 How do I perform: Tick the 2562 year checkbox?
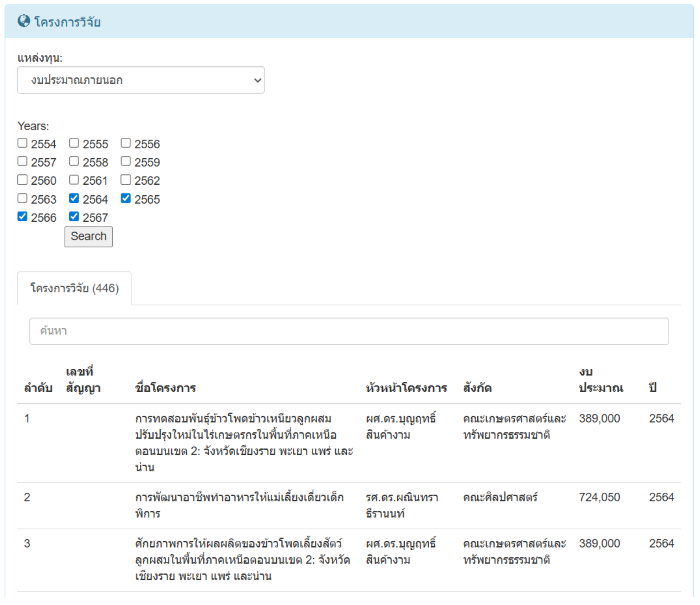click(126, 180)
